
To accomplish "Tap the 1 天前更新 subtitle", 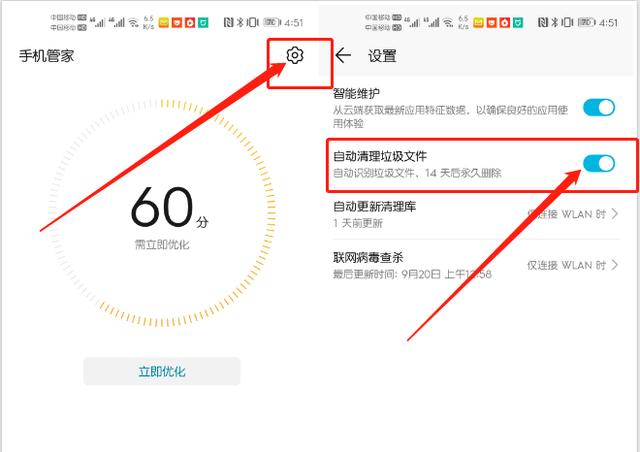I will point(358,223).
